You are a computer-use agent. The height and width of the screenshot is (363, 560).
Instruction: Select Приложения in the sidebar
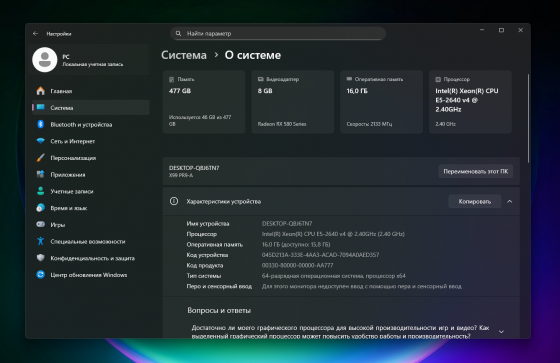pos(90,174)
